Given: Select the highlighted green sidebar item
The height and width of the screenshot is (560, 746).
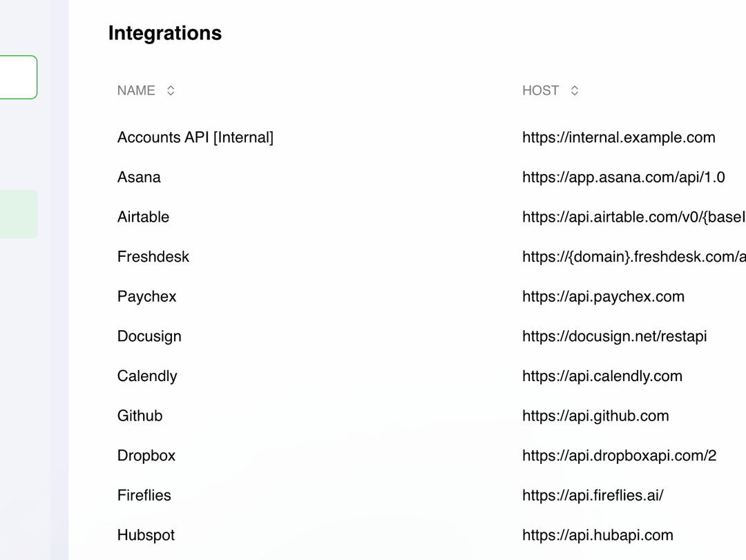Looking at the screenshot, I should point(18,214).
